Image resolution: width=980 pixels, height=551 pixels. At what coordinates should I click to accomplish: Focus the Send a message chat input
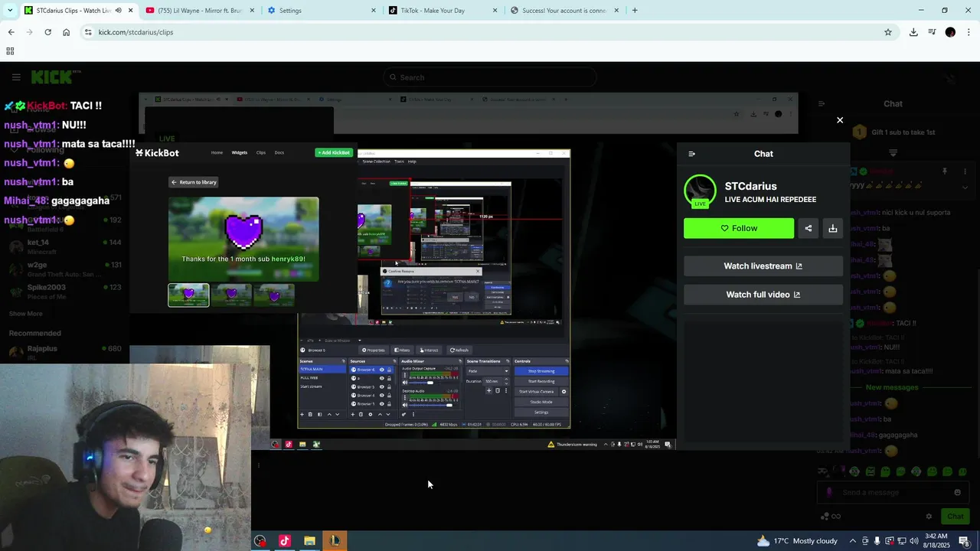892,493
